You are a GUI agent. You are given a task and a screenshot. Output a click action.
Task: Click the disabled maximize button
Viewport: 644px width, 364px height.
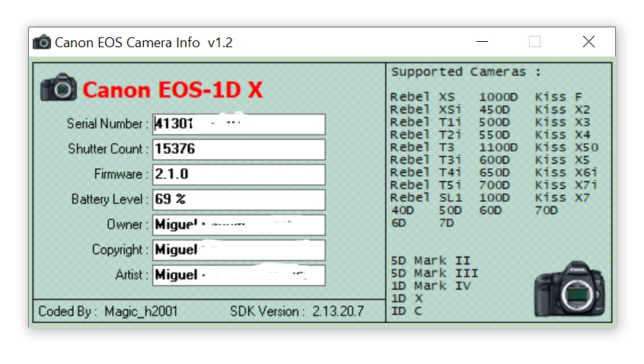(x=534, y=41)
